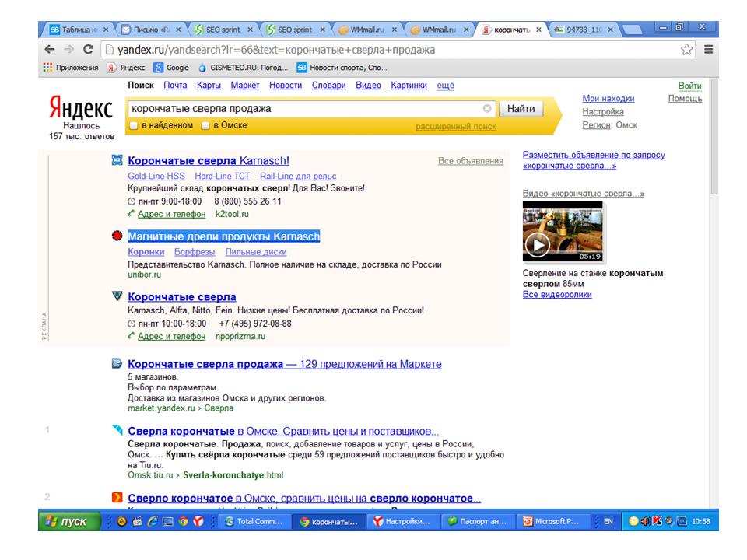
Task: Open 'Разместить объявление по запросу' link
Action: tap(594, 160)
